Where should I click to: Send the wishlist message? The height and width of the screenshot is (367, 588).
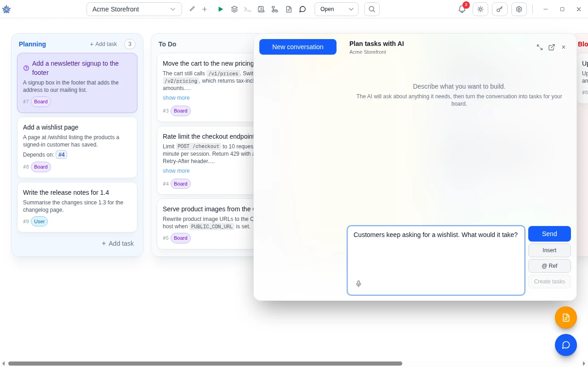549,234
